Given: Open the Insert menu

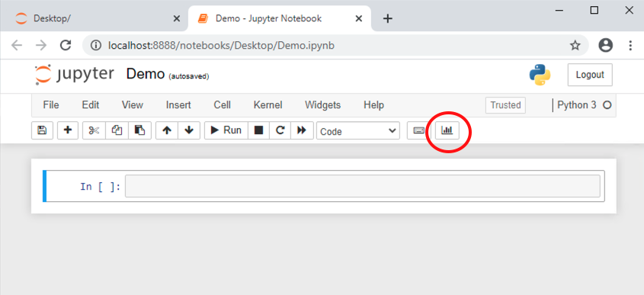Looking at the screenshot, I should (178, 105).
